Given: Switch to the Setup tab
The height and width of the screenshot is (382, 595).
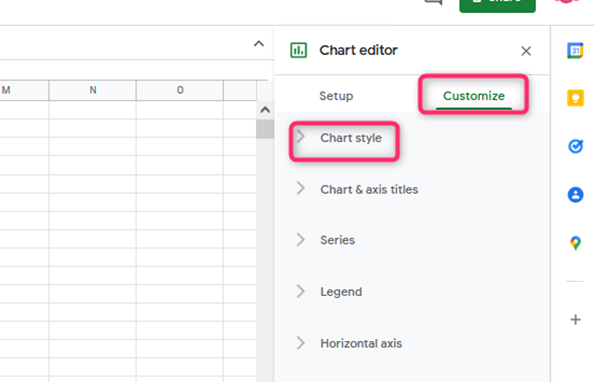Looking at the screenshot, I should click(336, 96).
